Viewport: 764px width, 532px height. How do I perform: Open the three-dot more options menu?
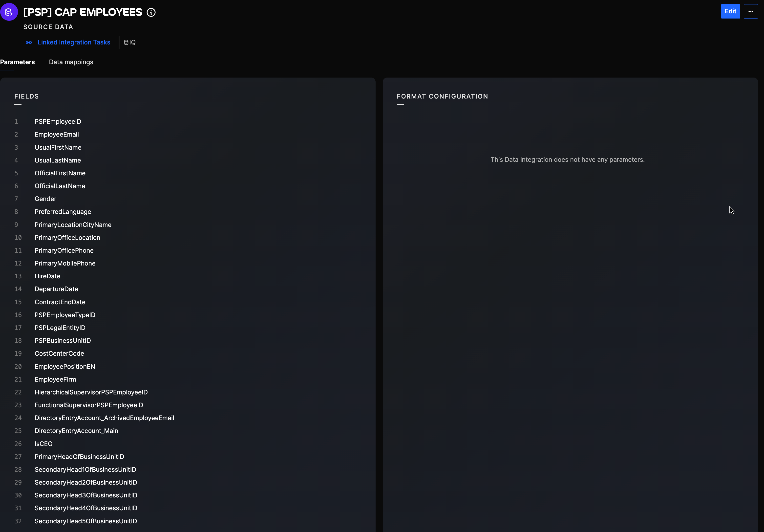(x=750, y=11)
